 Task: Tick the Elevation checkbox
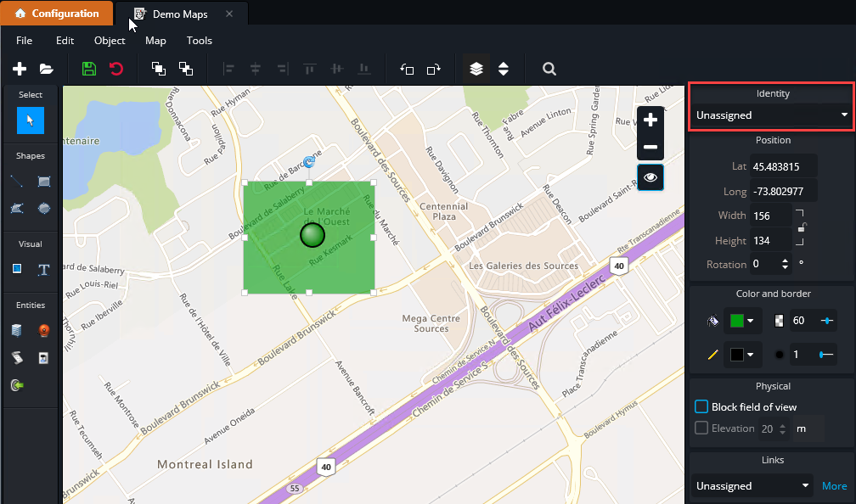tap(701, 428)
